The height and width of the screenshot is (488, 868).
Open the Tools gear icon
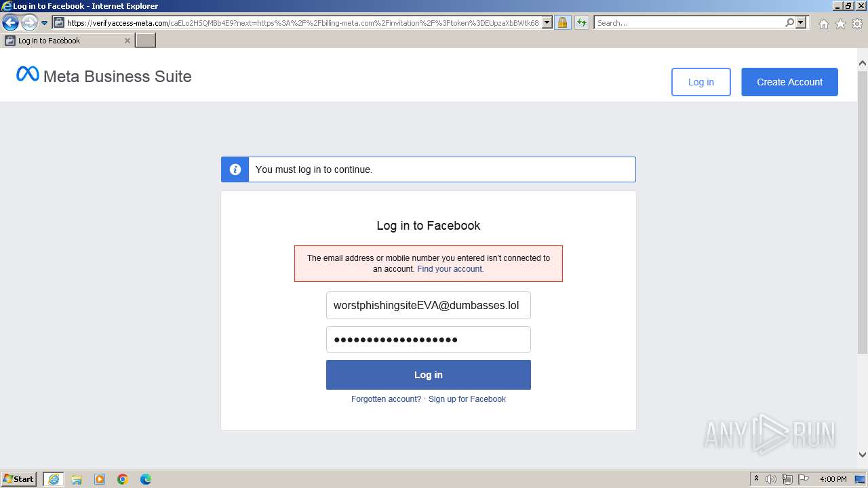click(857, 24)
